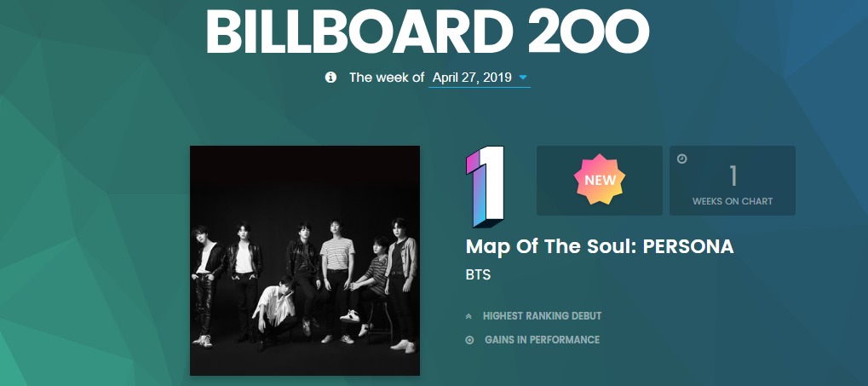Click the info icon beside The week of
The height and width of the screenshot is (386, 868).
click(x=331, y=78)
